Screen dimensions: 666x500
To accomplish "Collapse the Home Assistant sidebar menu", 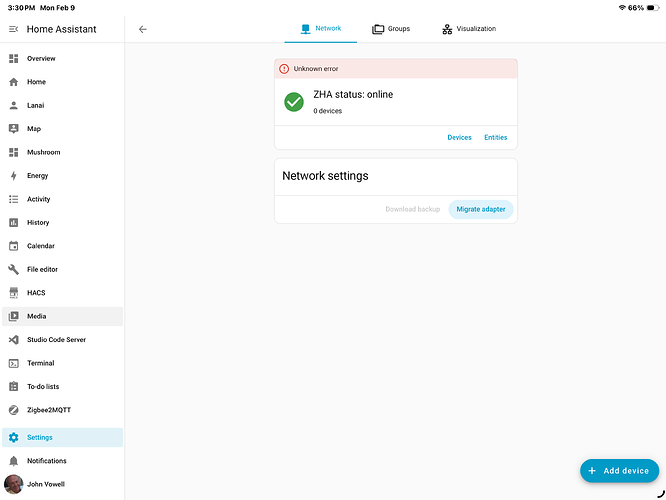I will pos(14,29).
